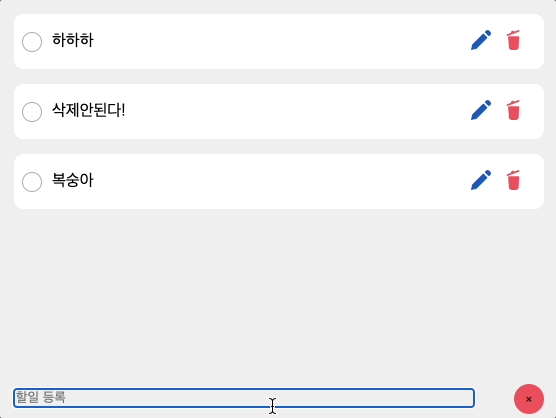The height and width of the screenshot is (418, 556).
Task: Edit the 하하하 todo with pencil icon
Action: (481, 40)
